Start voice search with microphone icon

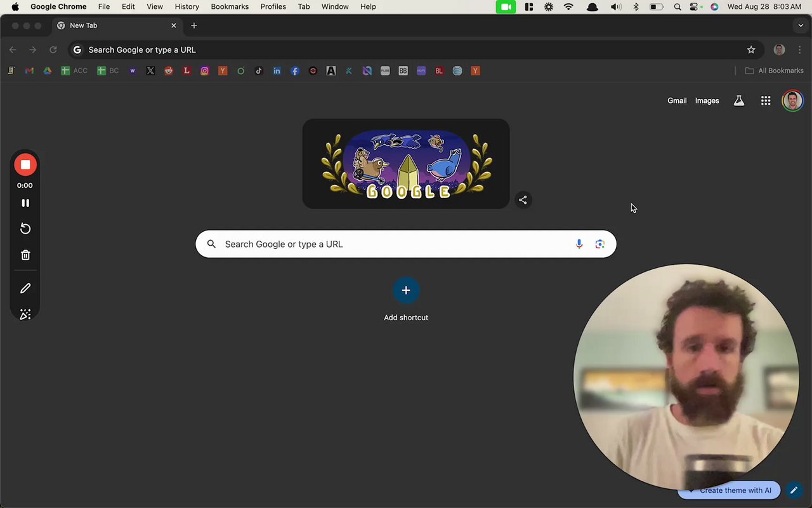pos(579,244)
